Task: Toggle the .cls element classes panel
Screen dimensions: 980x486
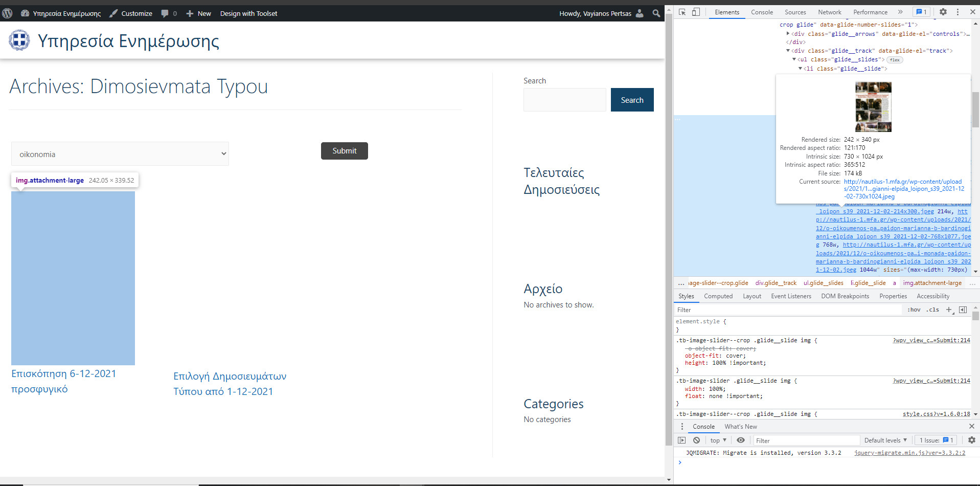Action: [933, 310]
